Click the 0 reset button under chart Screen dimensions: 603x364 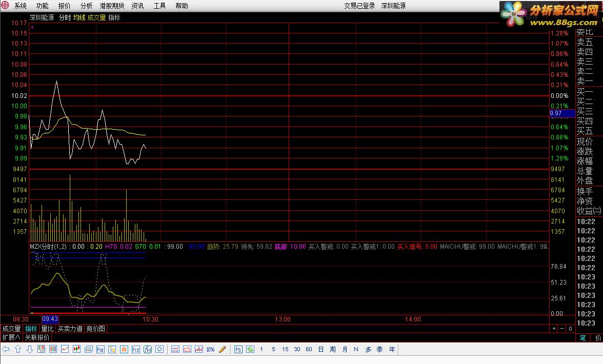coord(570,329)
